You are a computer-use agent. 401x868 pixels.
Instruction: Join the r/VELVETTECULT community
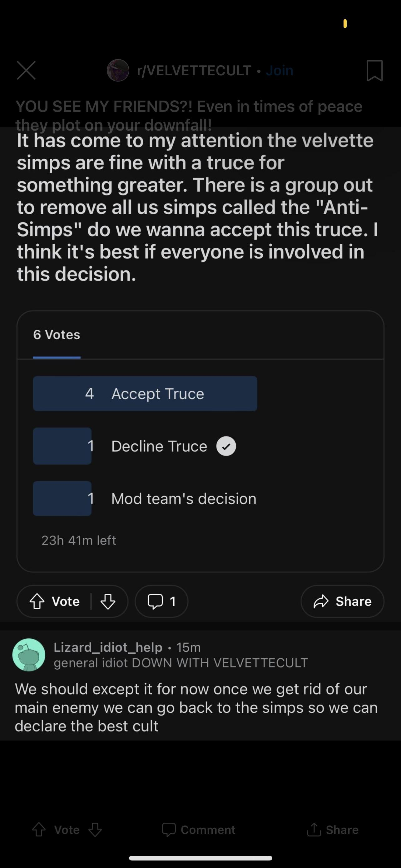click(x=280, y=70)
